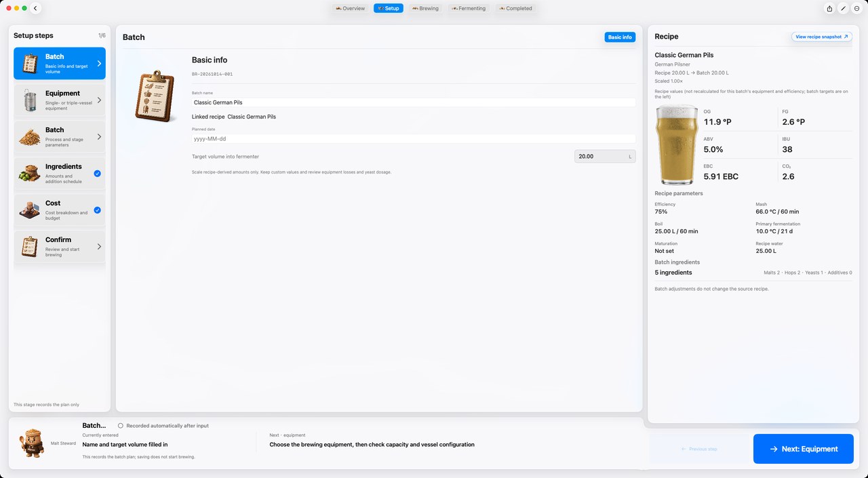Click the pencil edit icon

click(x=843, y=8)
